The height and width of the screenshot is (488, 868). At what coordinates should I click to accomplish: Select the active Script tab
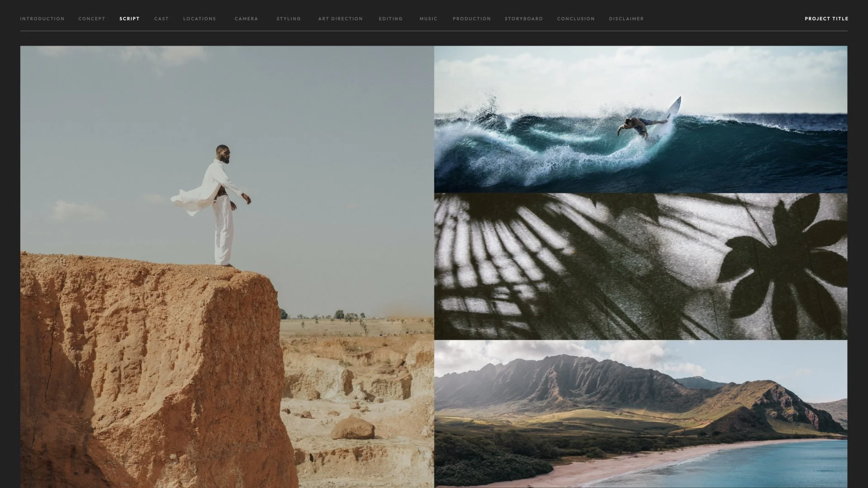(129, 19)
